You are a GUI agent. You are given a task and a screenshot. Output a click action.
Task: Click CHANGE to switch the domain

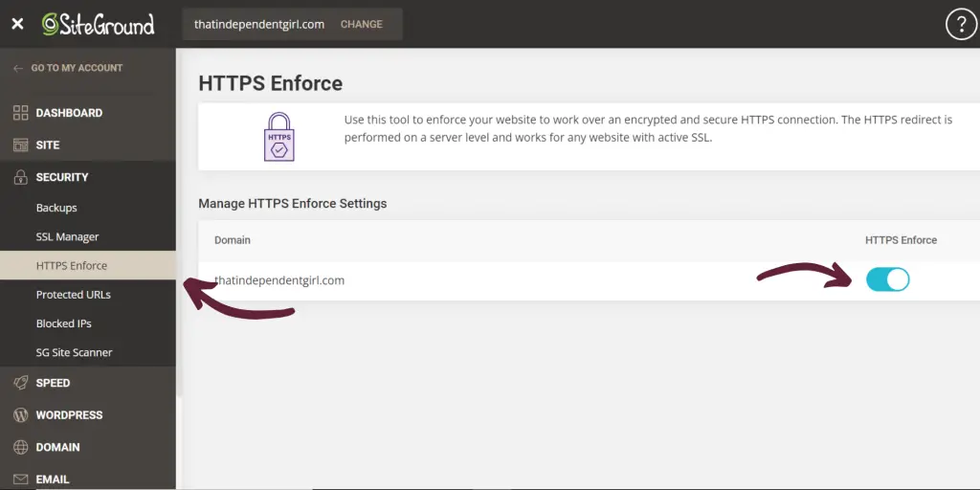click(361, 24)
